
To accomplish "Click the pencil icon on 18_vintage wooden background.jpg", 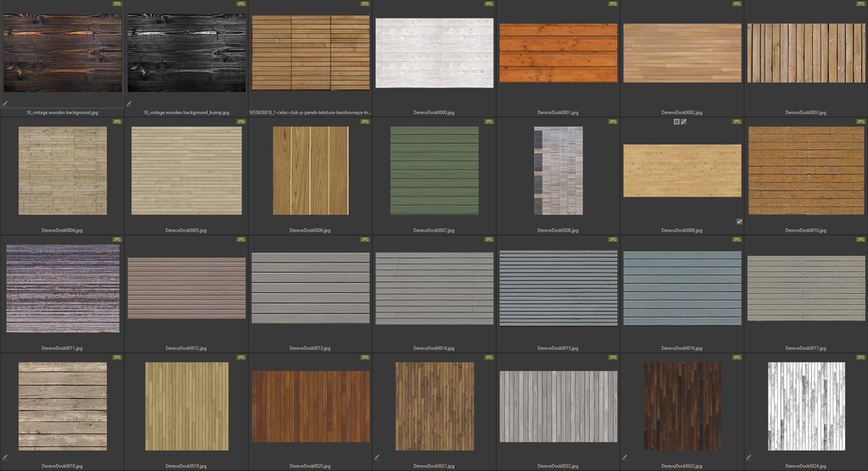I will point(5,103).
